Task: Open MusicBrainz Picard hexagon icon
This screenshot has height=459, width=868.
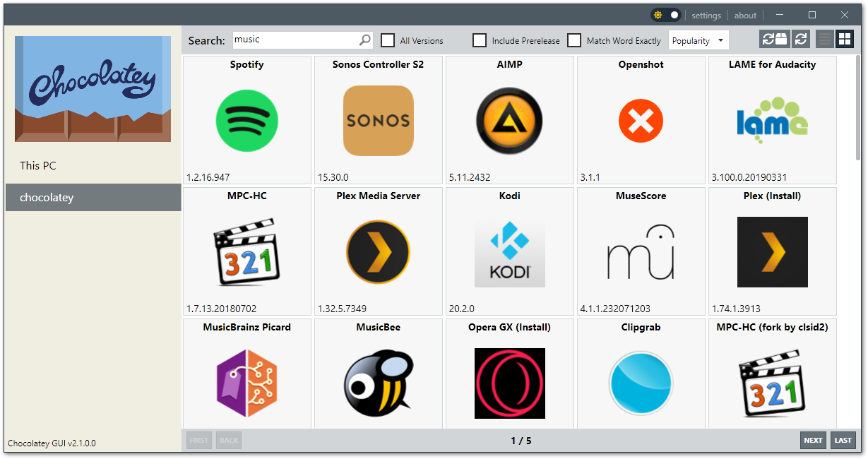Action: pyautogui.click(x=247, y=383)
